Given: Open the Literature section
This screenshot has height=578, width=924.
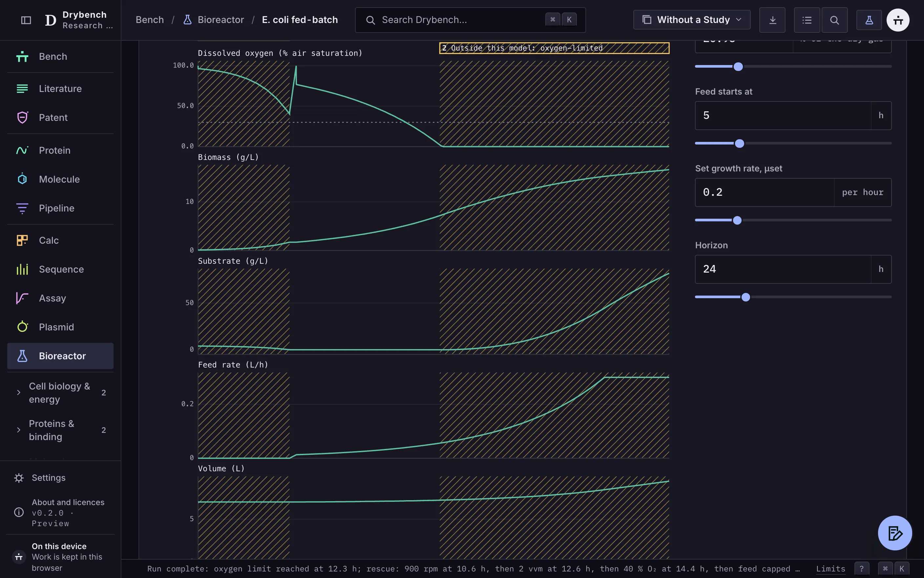Looking at the screenshot, I should tap(60, 89).
